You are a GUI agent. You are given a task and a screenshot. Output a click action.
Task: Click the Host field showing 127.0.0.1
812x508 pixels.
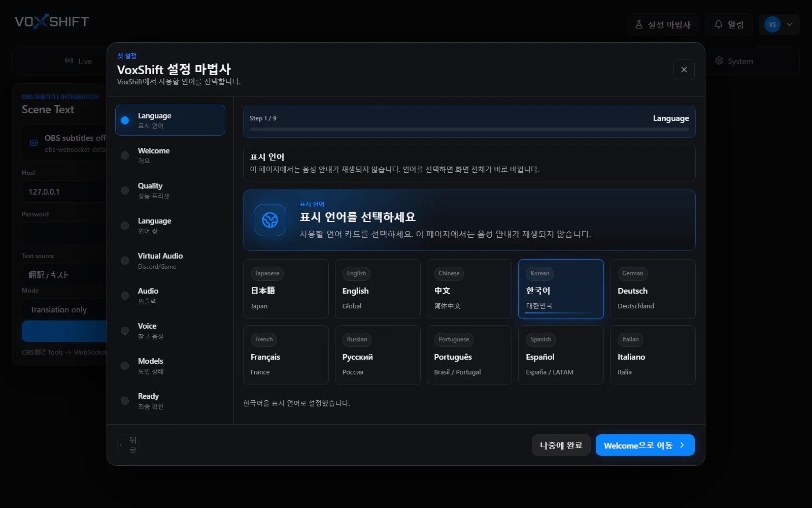[x=64, y=192]
